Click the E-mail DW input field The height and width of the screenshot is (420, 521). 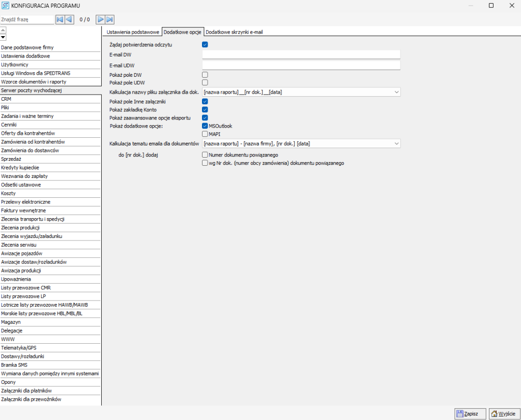pos(301,54)
